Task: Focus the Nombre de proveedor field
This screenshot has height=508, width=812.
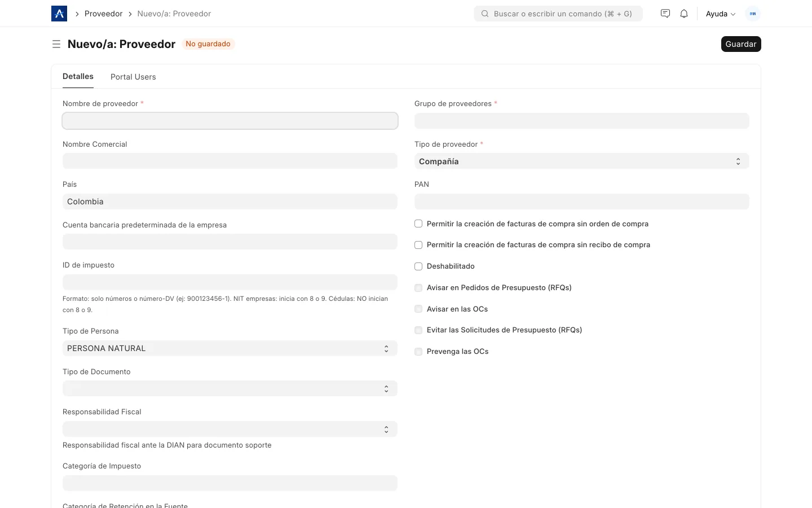Action: [x=230, y=121]
